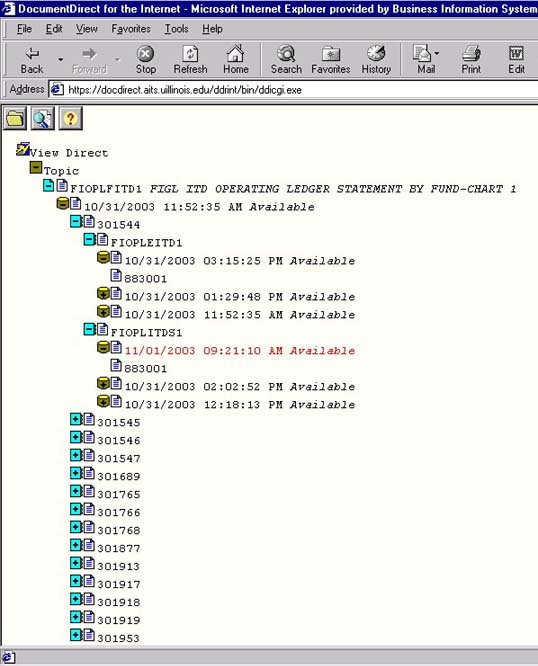Open the browser Search pane
This screenshot has height=666, width=538.
[286, 60]
